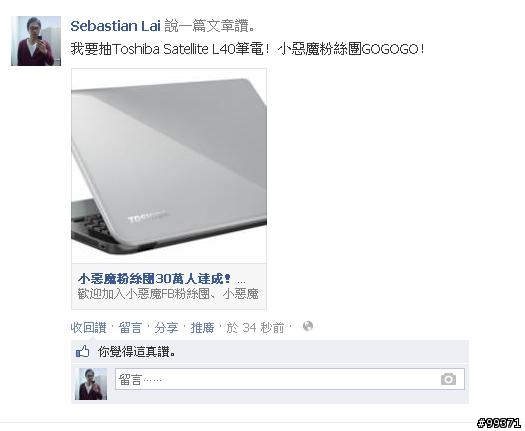The image size is (525, 431).
Task: Click the globe public-audience icon
Action: [x=308, y=326]
